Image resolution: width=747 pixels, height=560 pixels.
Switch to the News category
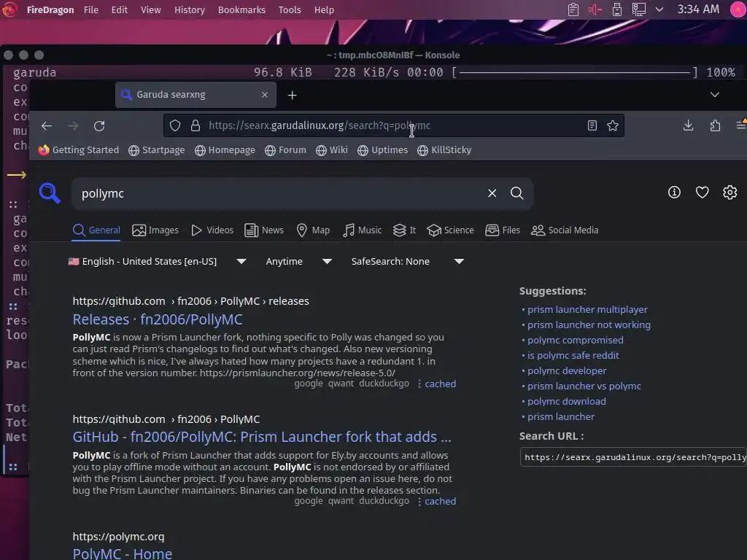264,230
